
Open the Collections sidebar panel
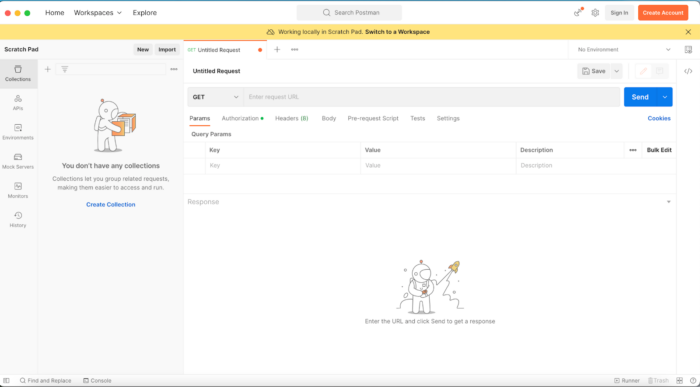[18, 74]
